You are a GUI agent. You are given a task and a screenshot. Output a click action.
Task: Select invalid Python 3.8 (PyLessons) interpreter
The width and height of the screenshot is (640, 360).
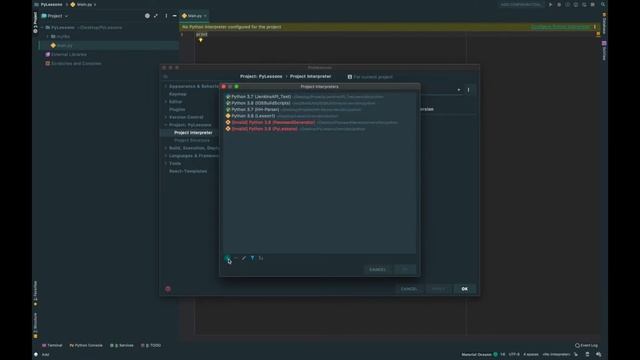pos(319,129)
